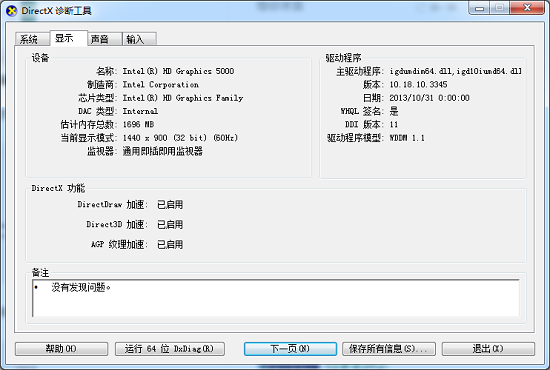Click the 备注 group label

(x=40, y=273)
